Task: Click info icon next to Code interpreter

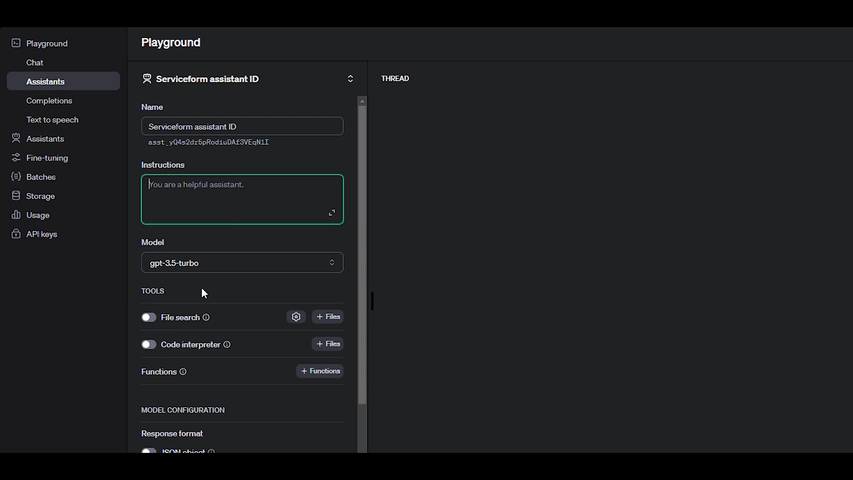Action: tap(227, 344)
